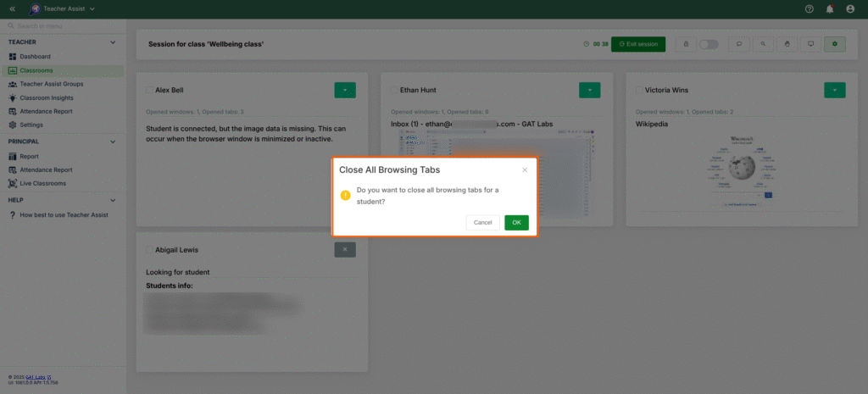
Task: Open Classroom Insights in sidebar
Action: pyautogui.click(x=46, y=97)
